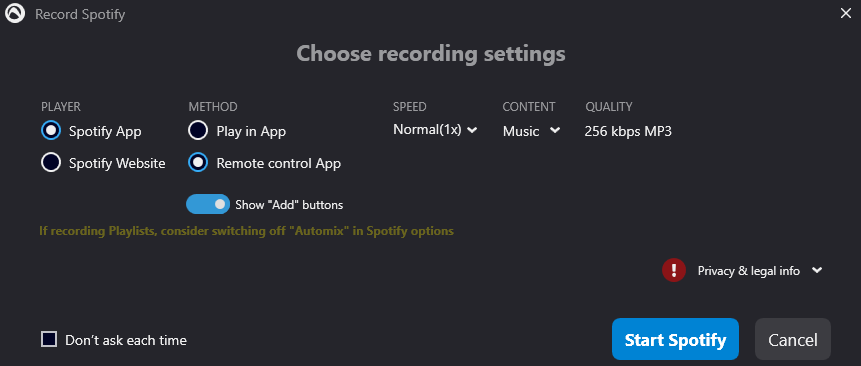The width and height of the screenshot is (861, 366).
Task: Toggle the Show "Add" buttons switch
Action: coord(208,204)
